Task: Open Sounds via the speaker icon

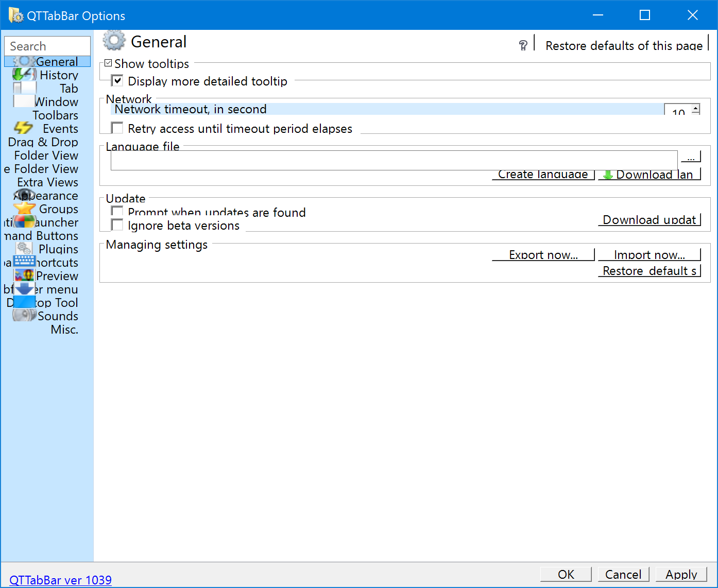Action: click(24, 316)
